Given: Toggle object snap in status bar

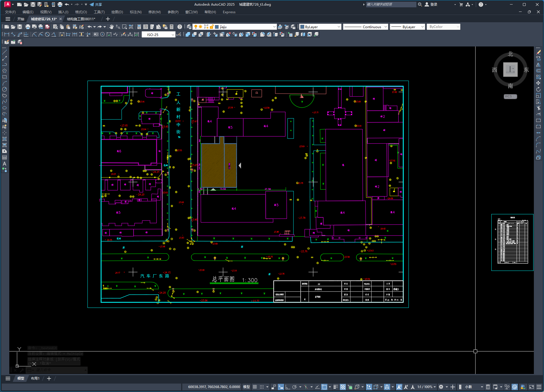Looking at the screenshot, I should click(324, 387).
